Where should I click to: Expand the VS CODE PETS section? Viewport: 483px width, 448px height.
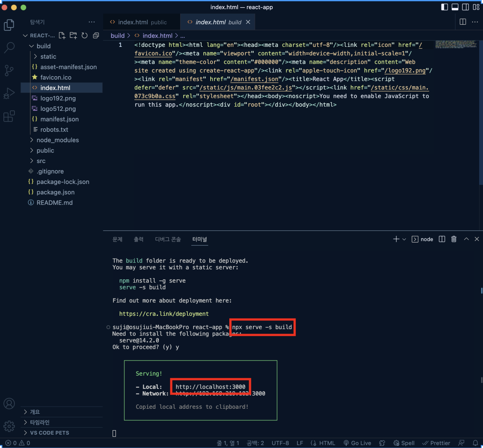click(x=61, y=433)
